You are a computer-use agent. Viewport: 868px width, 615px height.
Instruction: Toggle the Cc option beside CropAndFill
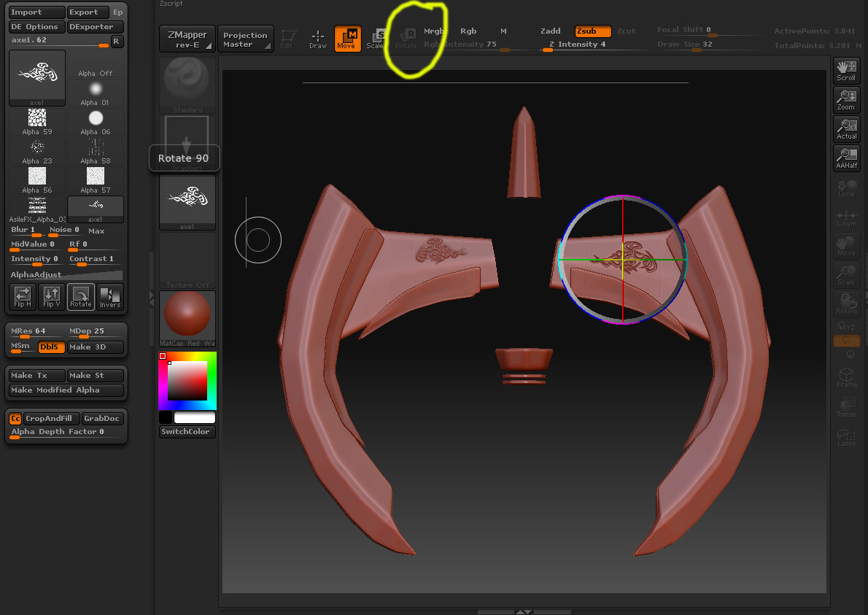(15, 419)
